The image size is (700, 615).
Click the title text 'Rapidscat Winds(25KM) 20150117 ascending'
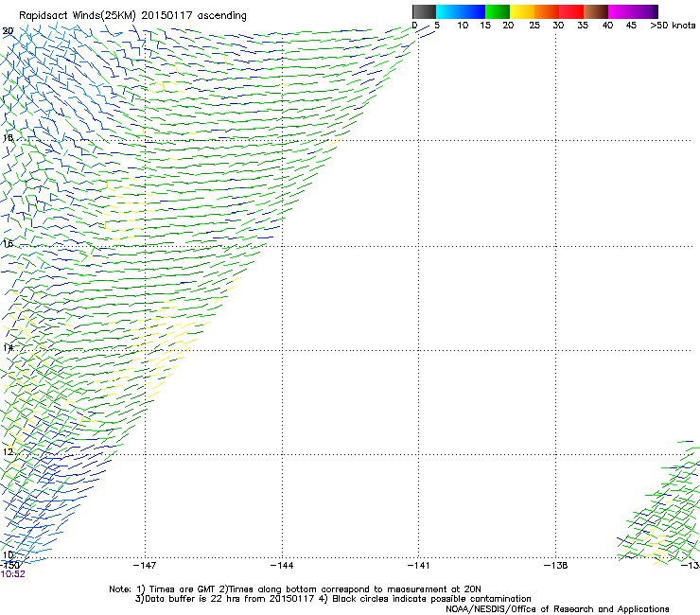(x=132, y=16)
